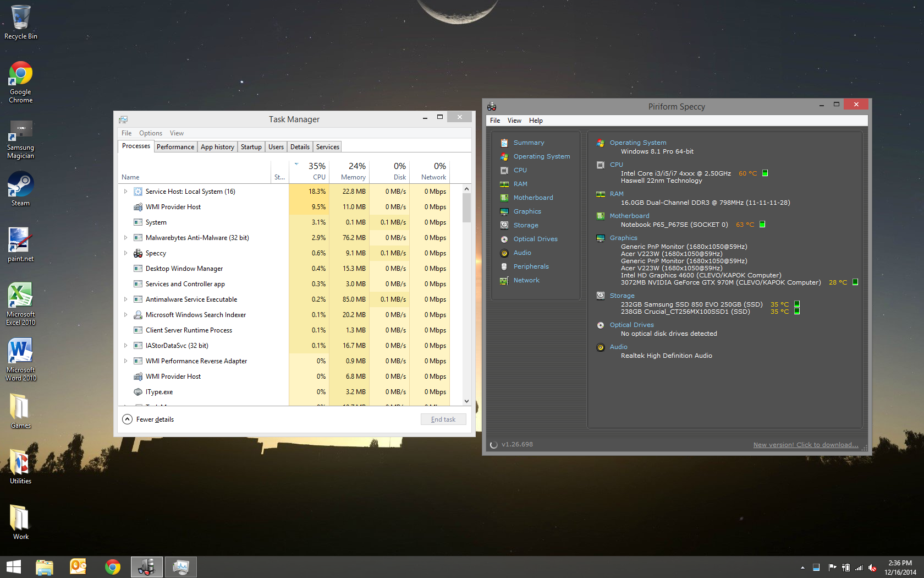Select Storage in Speccy sidebar
The width and height of the screenshot is (924, 578).
(526, 225)
